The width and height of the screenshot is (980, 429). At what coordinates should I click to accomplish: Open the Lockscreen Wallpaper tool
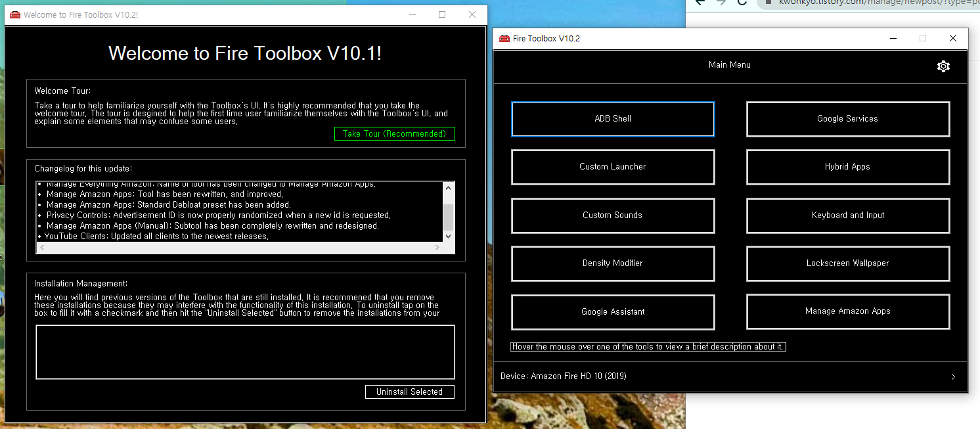[848, 263]
